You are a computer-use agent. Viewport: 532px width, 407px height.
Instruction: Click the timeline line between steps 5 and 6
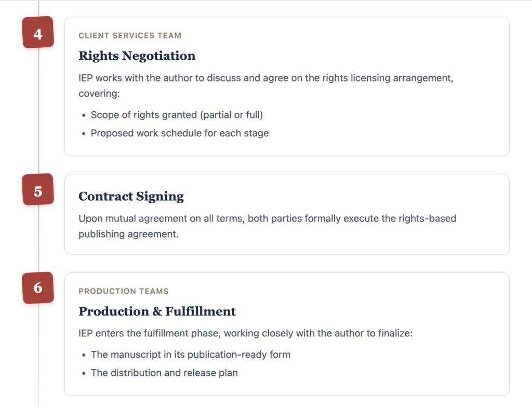pyautogui.click(x=38, y=238)
